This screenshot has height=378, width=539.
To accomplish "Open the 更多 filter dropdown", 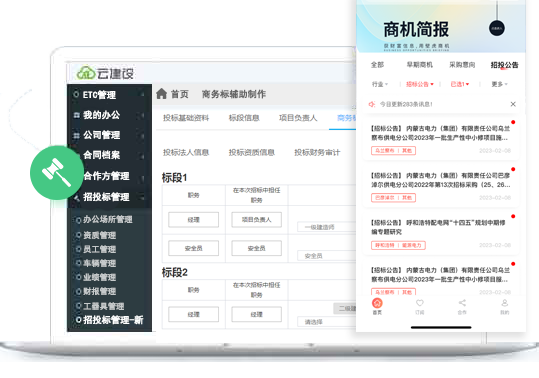I will coord(499,84).
